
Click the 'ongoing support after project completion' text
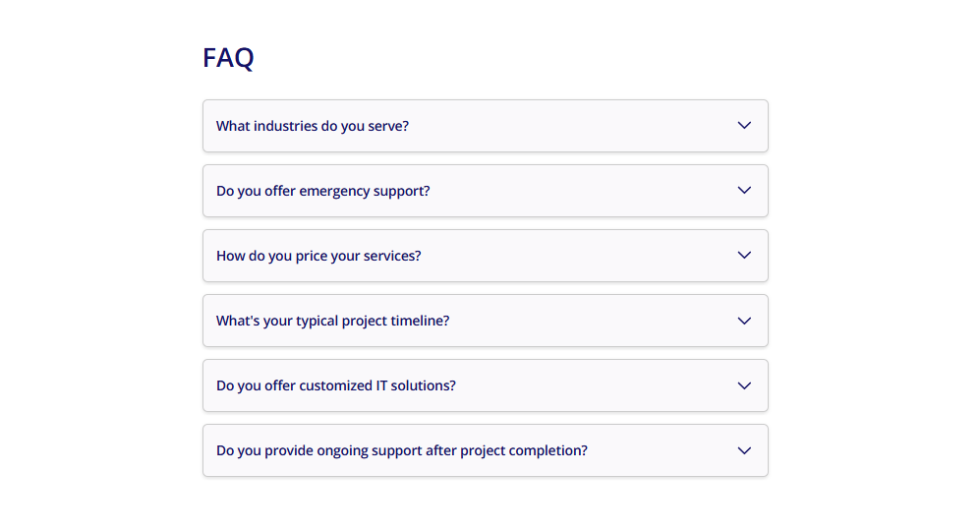402,450
